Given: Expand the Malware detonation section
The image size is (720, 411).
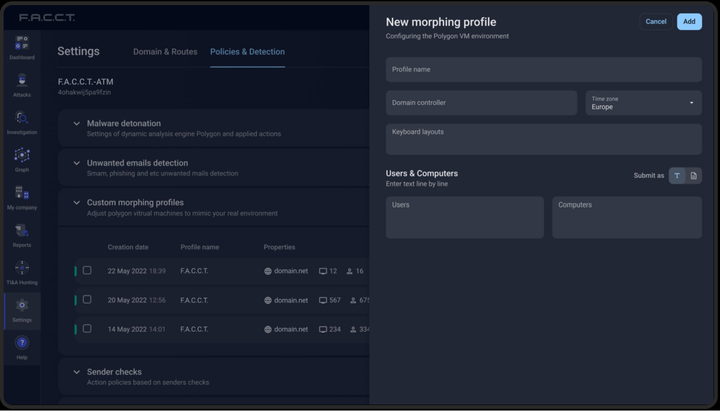Looking at the screenshot, I should [x=76, y=124].
